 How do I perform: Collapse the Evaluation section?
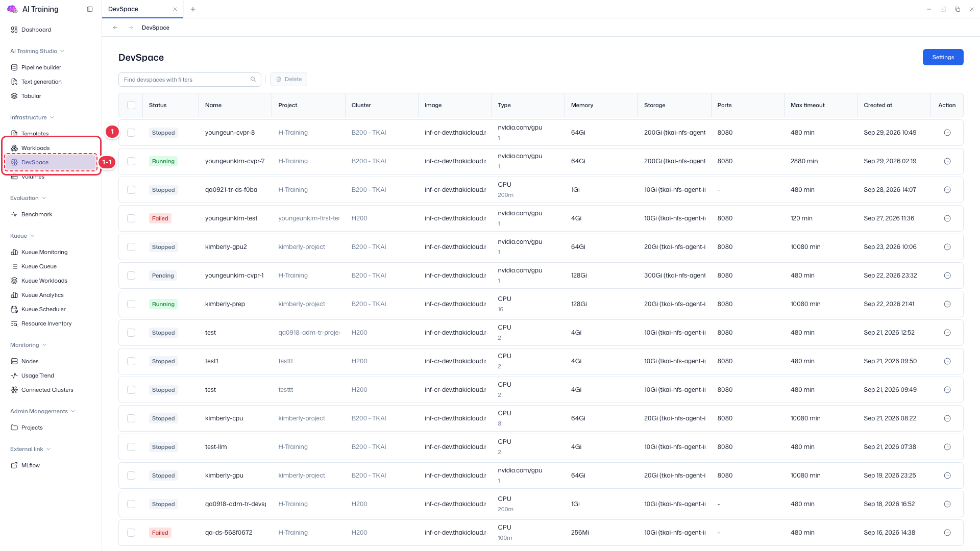pos(28,198)
